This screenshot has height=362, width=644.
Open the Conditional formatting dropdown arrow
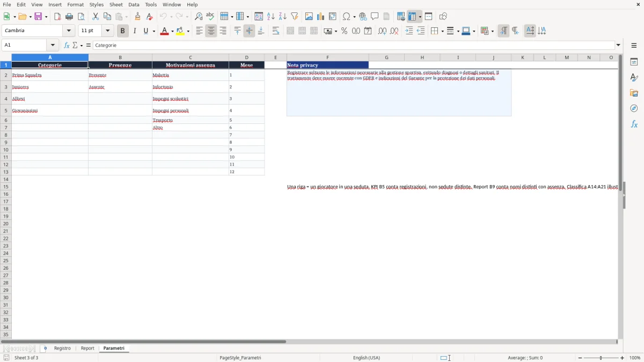coord(492,31)
